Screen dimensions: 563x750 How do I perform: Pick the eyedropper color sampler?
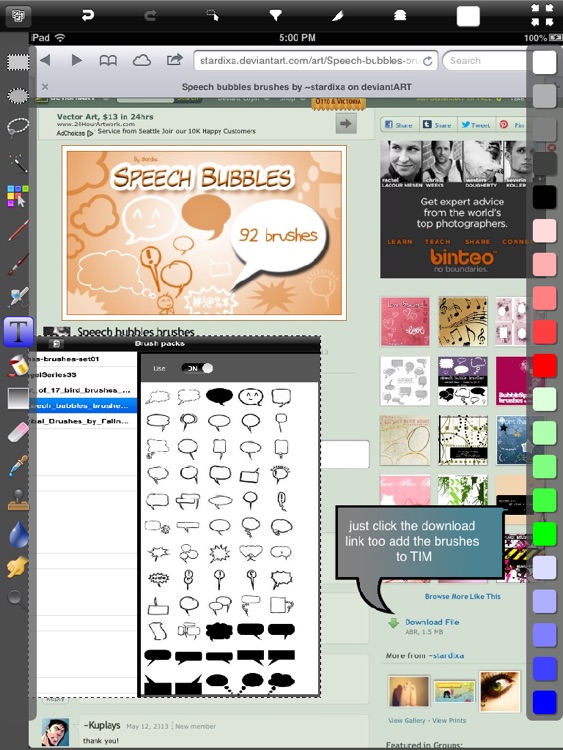pyautogui.click(x=18, y=466)
